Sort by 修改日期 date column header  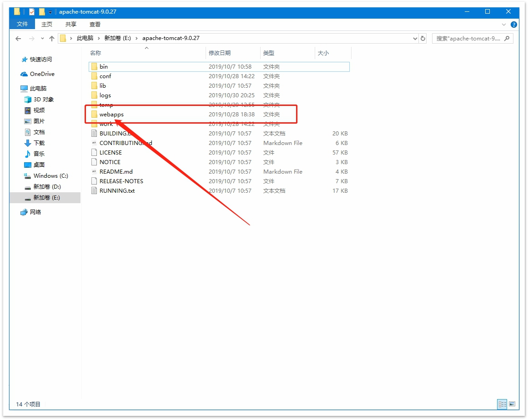click(233, 53)
